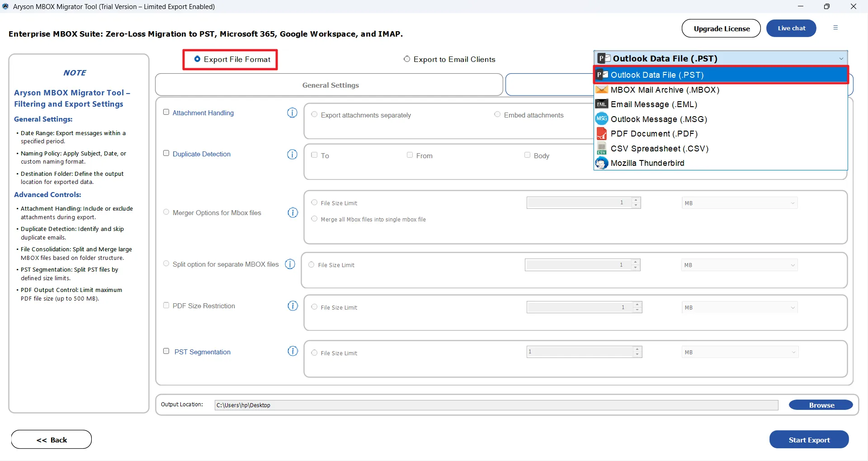Image resolution: width=868 pixels, height=461 pixels.
Task: Select PDF Size Restriction File Size Limit radio
Action: coord(315,307)
